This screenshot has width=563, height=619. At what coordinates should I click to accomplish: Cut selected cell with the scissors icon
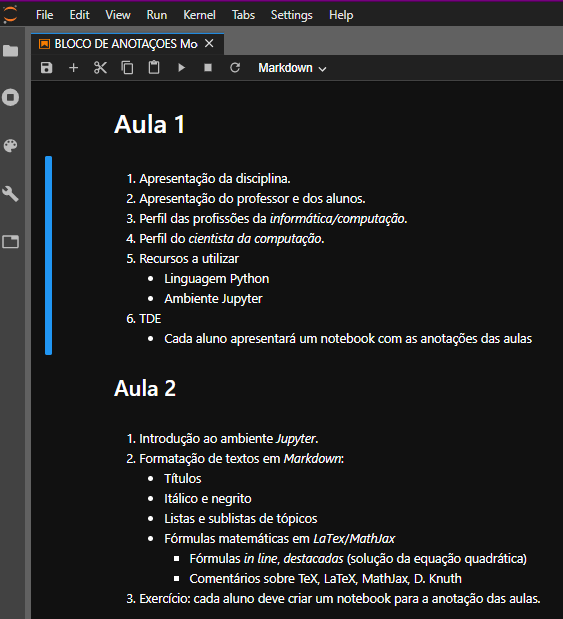[x=100, y=68]
